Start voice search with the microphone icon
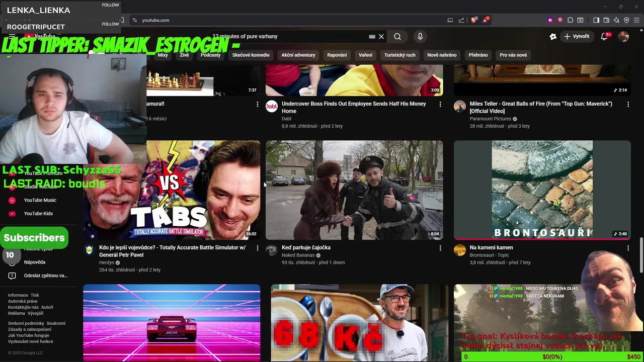The width and height of the screenshot is (644, 362). pyautogui.click(x=420, y=36)
